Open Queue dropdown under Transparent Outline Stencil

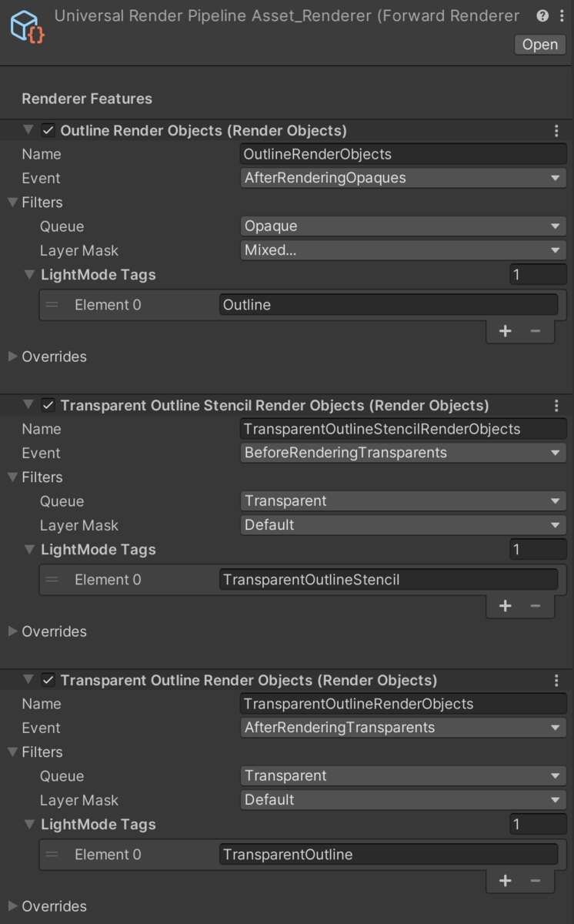[403, 501]
